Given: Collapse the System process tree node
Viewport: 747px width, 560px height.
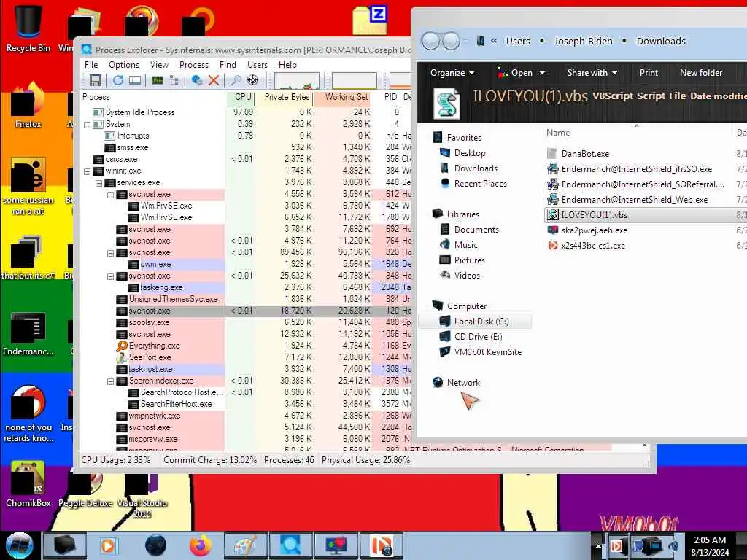Looking at the screenshot, I should (88, 124).
